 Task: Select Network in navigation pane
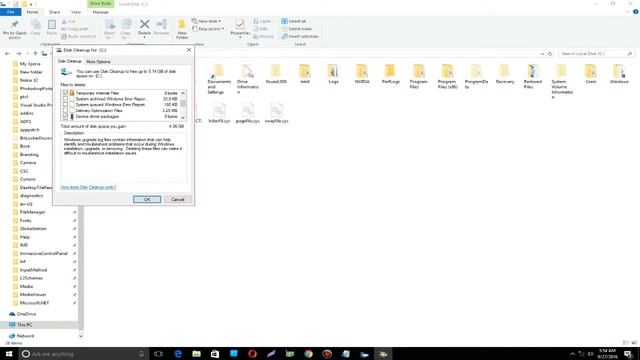[x=26, y=336]
